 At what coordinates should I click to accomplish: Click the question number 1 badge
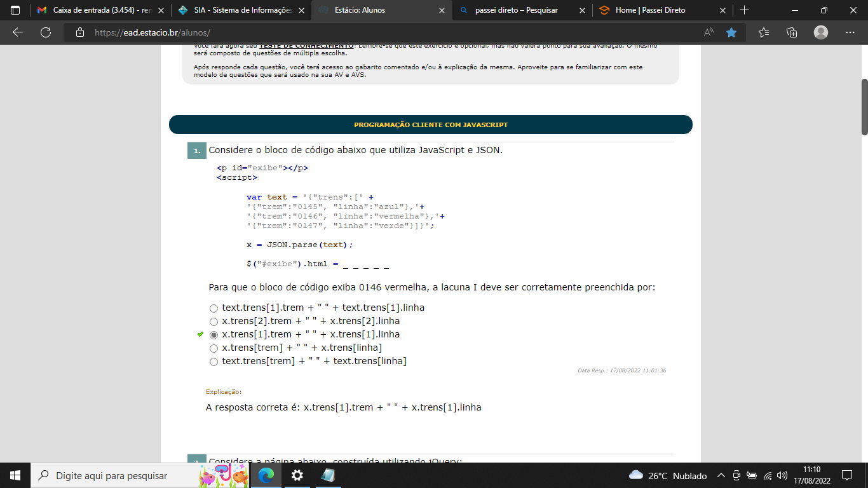point(197,151)
